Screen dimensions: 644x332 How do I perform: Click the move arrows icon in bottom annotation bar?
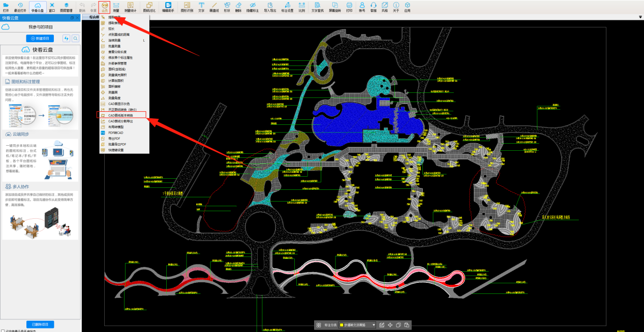click(390, 325)
